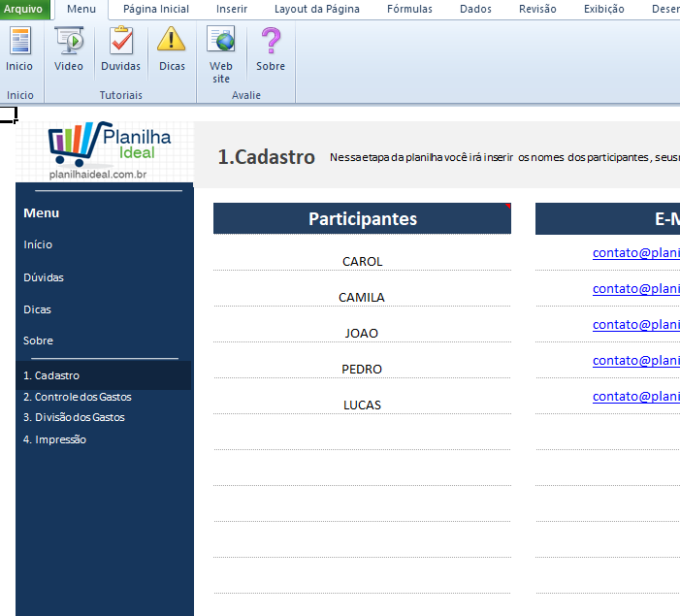Select 1. Cadastro in sidebar
This screenshot has width=680, height=616.
103,375
